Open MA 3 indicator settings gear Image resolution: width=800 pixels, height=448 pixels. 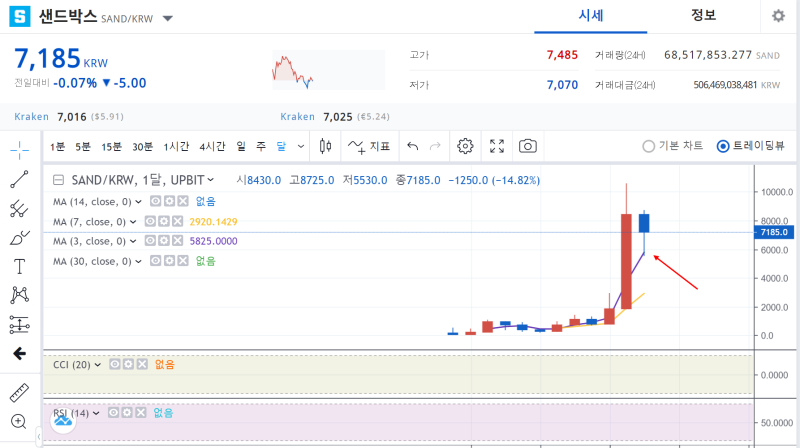163,240
